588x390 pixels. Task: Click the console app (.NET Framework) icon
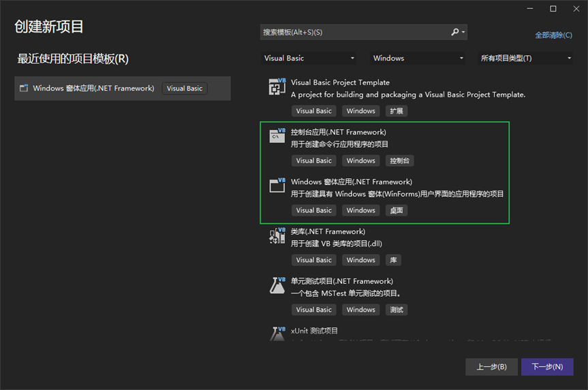pyautogui.click(x=277, y=135)
